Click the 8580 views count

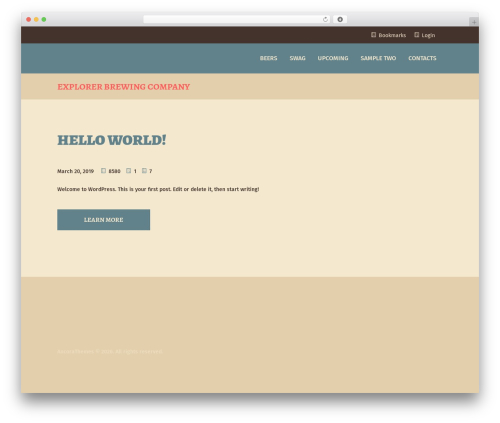pos(114,171)
